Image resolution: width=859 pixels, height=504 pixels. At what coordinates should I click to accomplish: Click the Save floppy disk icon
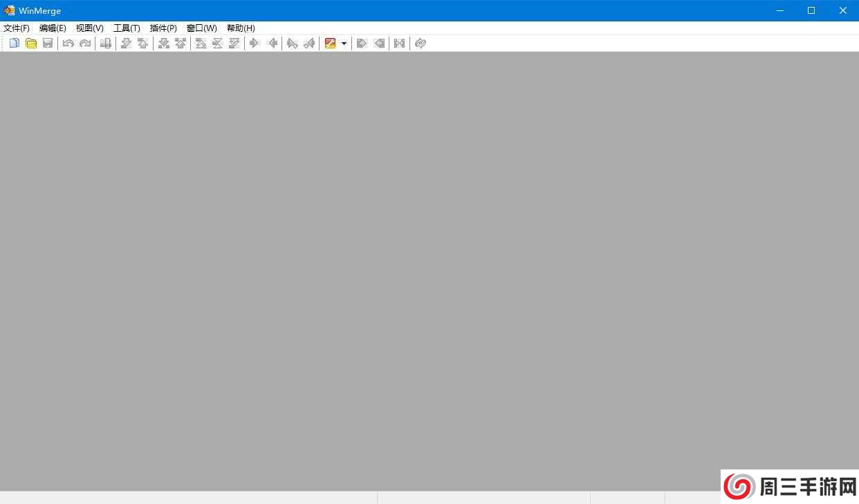48,44
